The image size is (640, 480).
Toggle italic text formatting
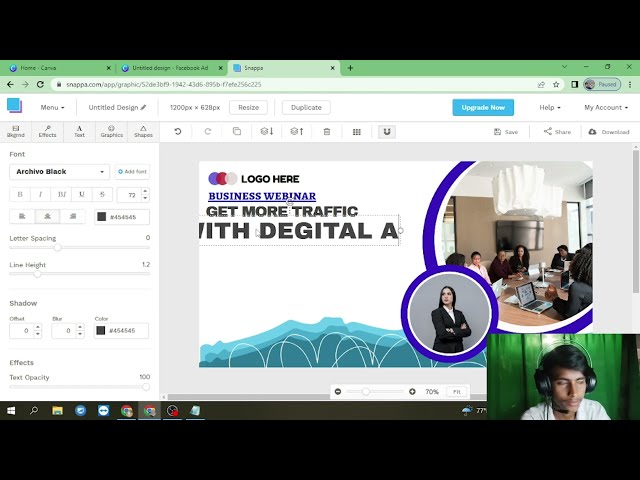40,195
